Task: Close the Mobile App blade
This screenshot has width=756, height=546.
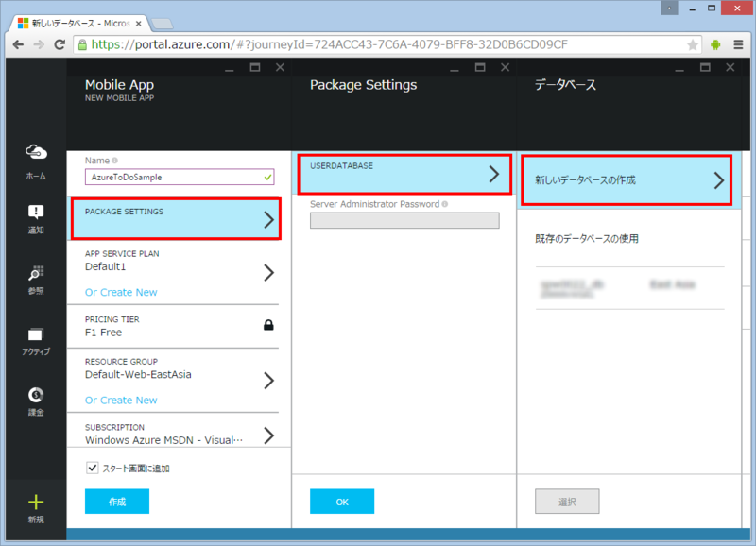Action: [x=280, y=67]
